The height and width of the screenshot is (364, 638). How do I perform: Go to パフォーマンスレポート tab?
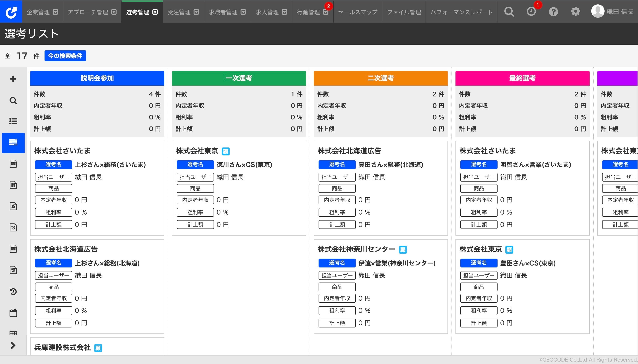click(x=461, y=12)
